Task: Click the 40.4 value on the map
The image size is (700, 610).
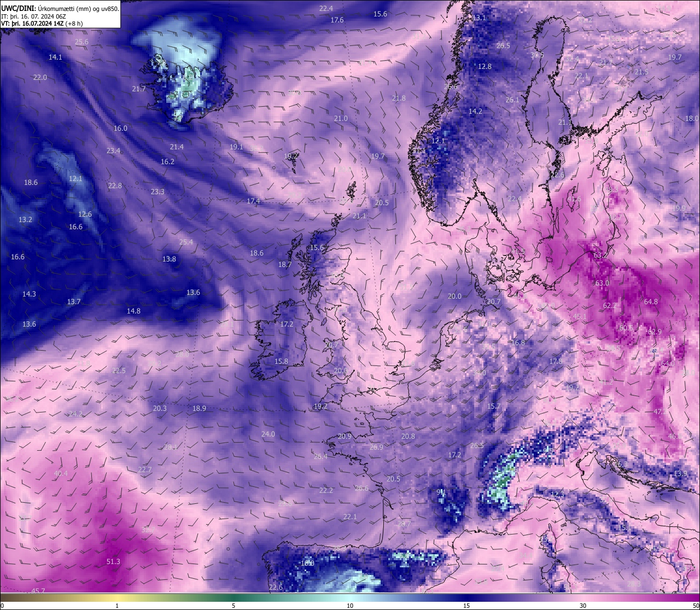Action: pyautogui.click(x=61, y=473)
